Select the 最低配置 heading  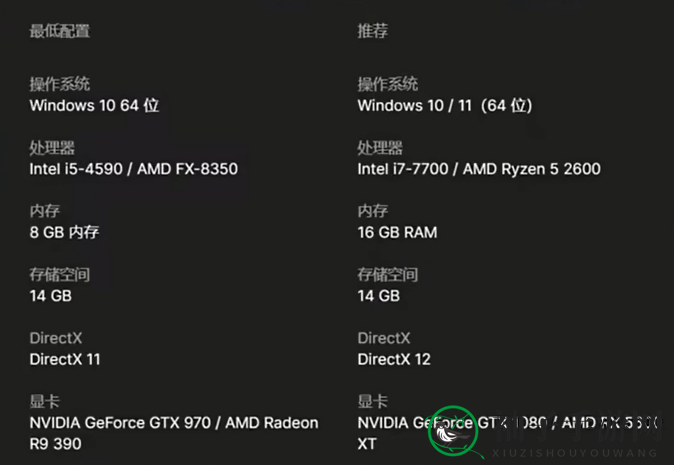(x=59, y=31)
